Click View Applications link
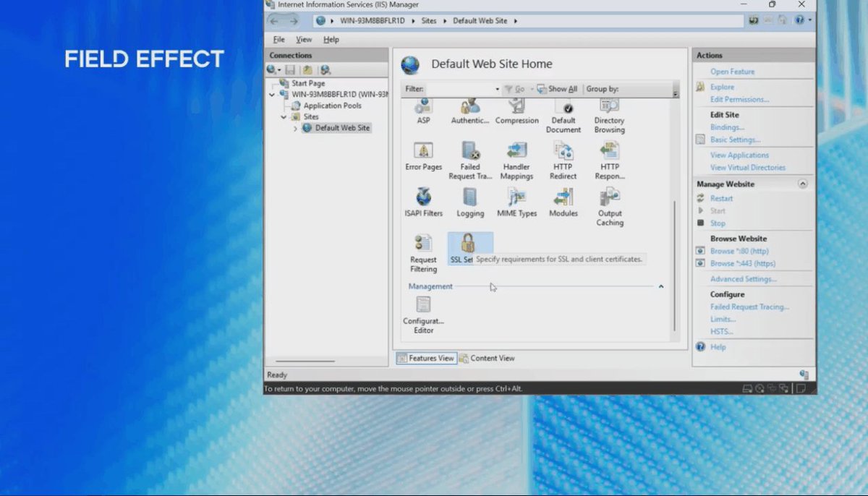 coord(739,155)
